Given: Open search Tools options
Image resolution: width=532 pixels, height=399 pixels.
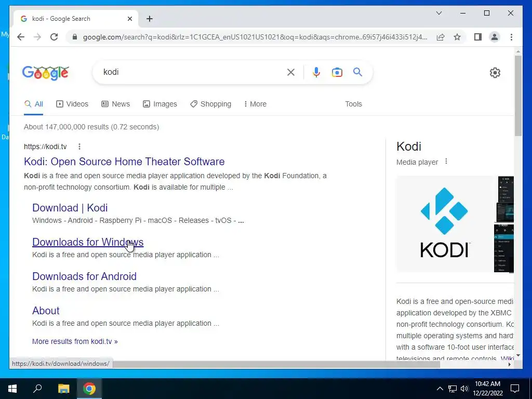Looking at the screenshot, I should pos(353,104).
